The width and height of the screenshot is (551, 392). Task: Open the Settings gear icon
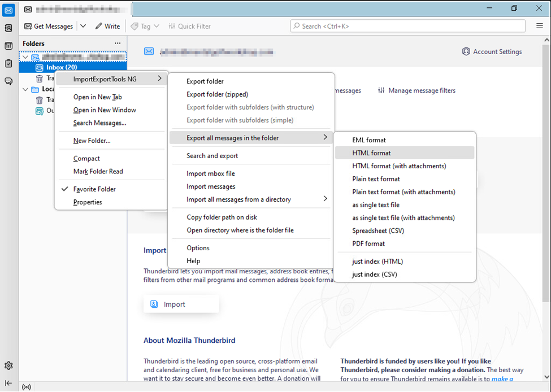(8, 365)
